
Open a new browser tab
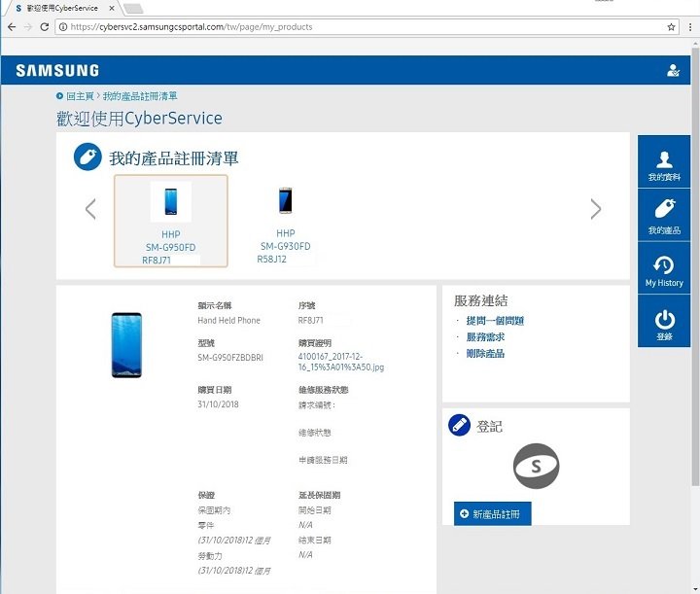pos(133,9)
